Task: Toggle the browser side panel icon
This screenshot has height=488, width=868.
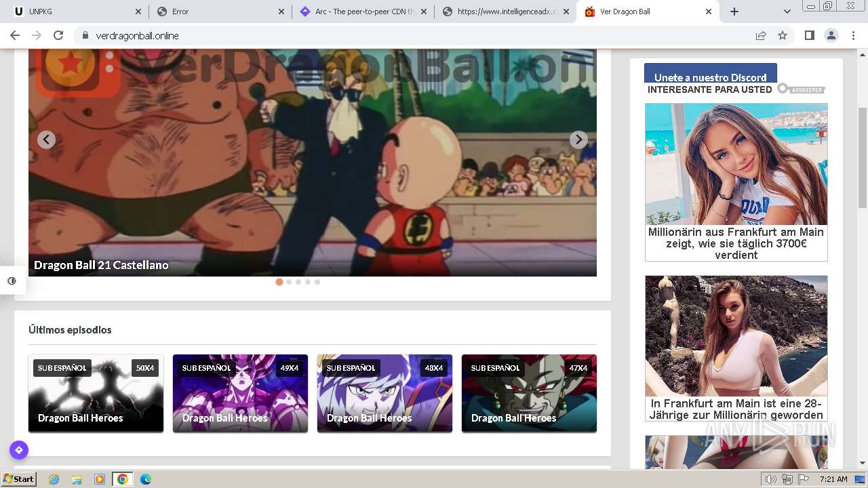Action: coord(809,35)
